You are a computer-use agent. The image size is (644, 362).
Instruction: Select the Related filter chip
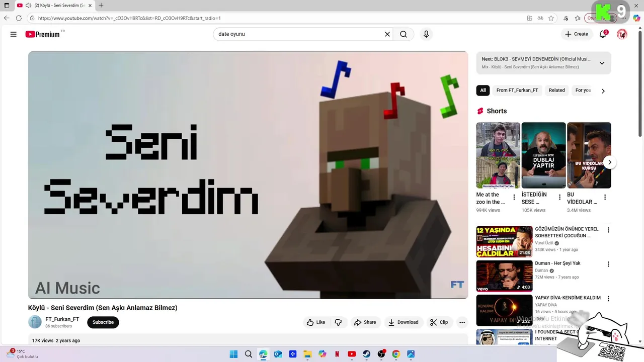(556, 90)
